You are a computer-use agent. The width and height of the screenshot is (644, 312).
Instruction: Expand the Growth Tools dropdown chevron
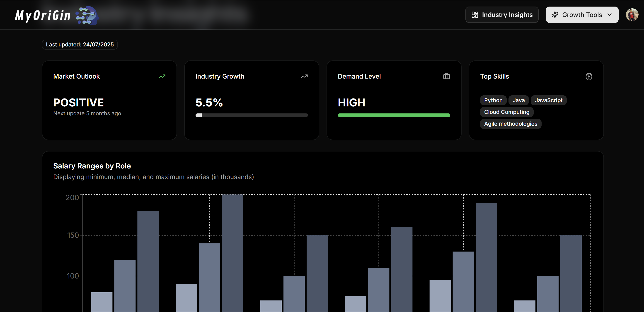(610, 15)
